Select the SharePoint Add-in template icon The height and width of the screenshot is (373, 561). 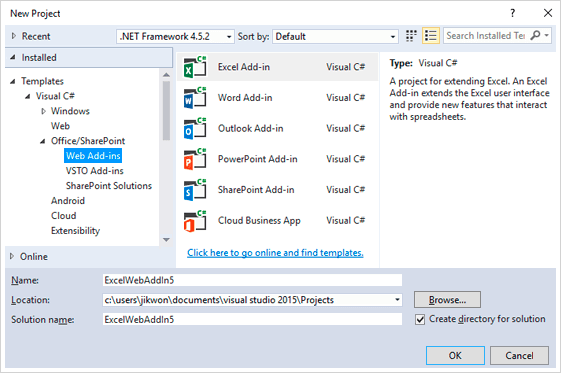click(195, 190)
